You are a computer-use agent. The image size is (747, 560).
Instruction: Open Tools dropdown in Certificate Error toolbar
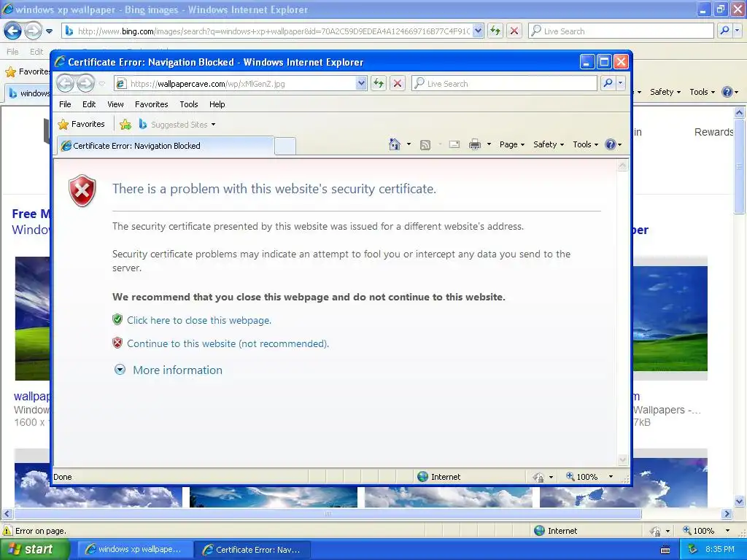(x=585, y=144)
